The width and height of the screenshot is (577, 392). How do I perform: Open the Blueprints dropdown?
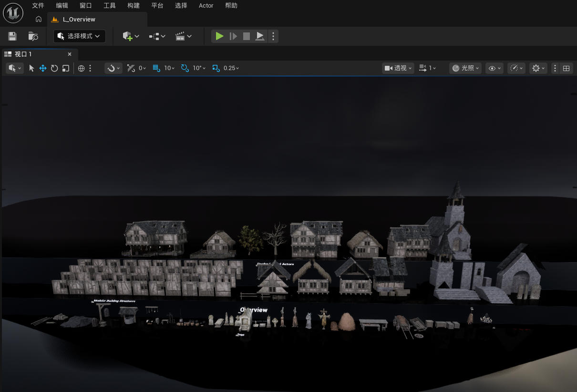coord(157,36)
